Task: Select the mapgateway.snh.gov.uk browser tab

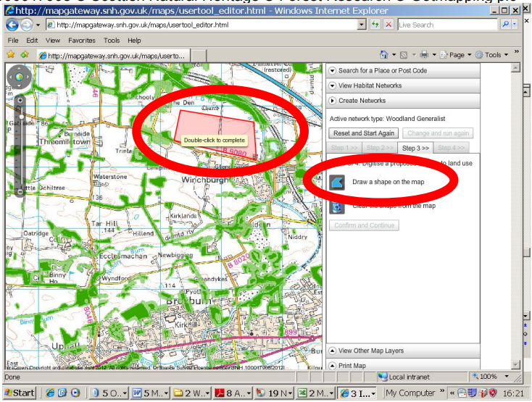Action: [113, 56]
